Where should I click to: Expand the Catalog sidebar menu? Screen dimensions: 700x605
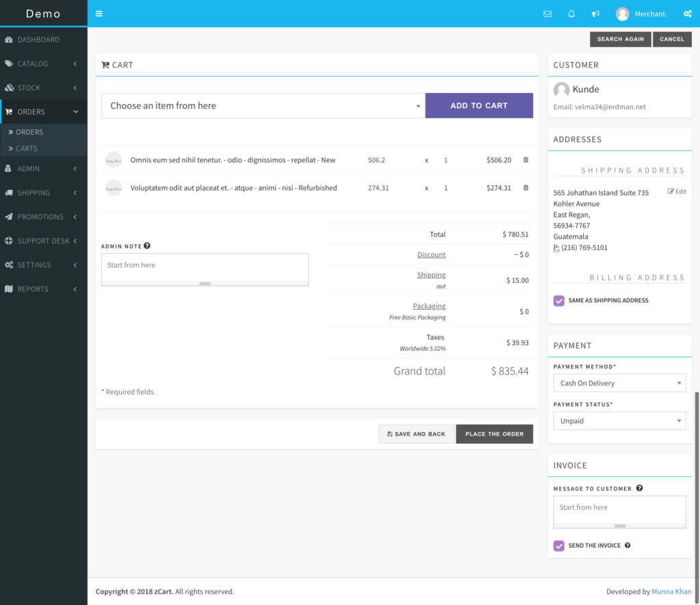tap(44, 64)
